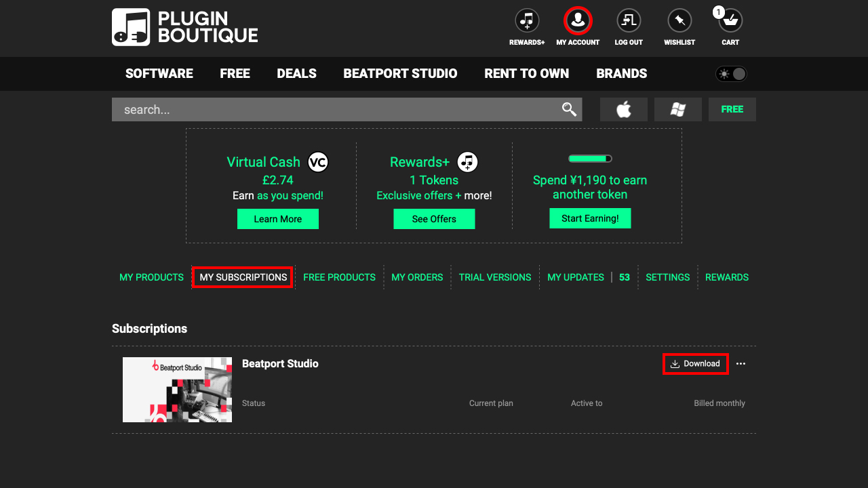Filter by Windows platform icon
Image resolution: width=868 pixels, height=488 pixels.
pos(677,109)
